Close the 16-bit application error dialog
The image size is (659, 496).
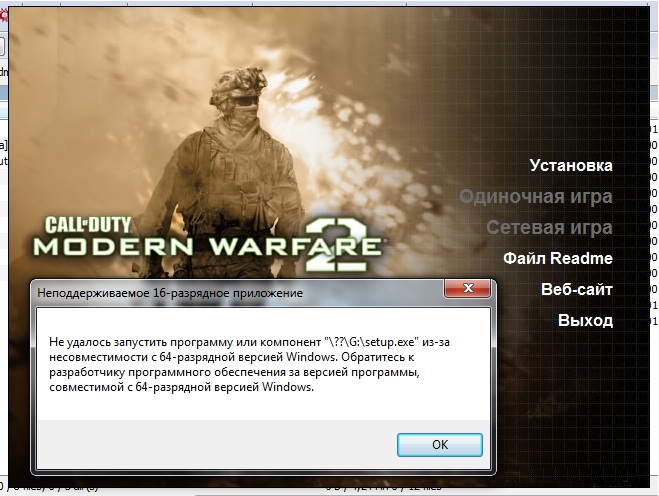point(466,293)
